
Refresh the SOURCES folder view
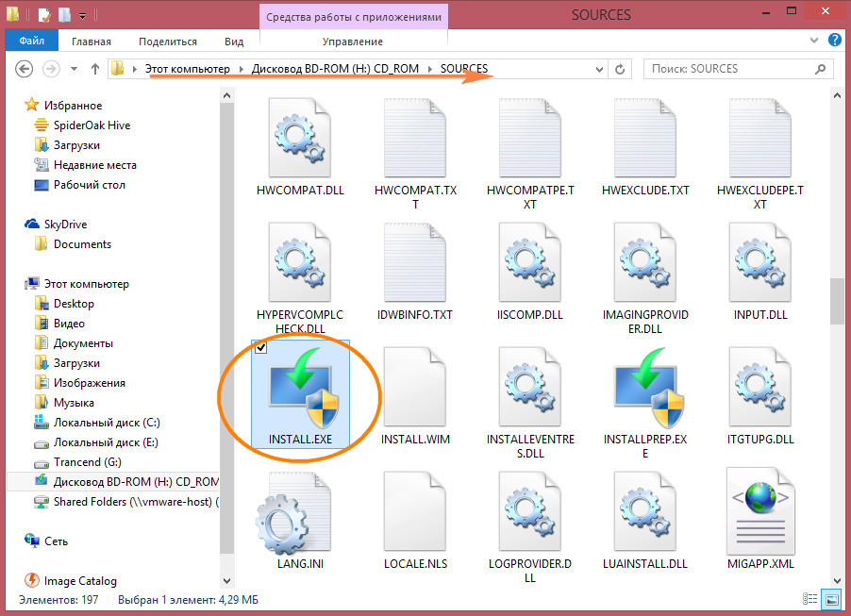tap(620, 69)
